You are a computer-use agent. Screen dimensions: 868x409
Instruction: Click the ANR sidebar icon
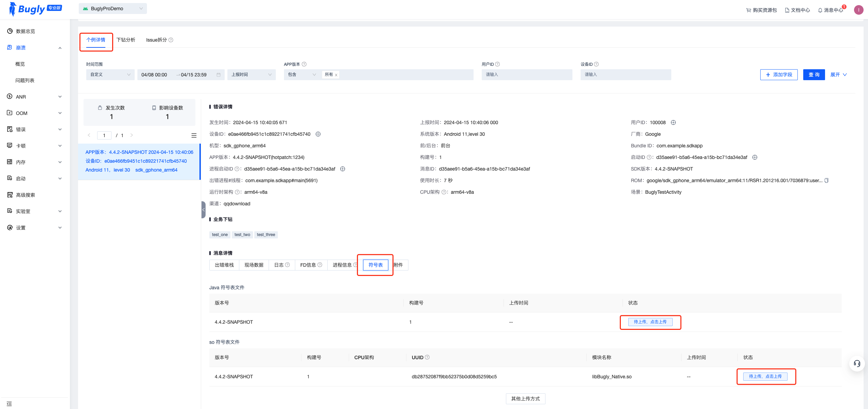(10, 97)
